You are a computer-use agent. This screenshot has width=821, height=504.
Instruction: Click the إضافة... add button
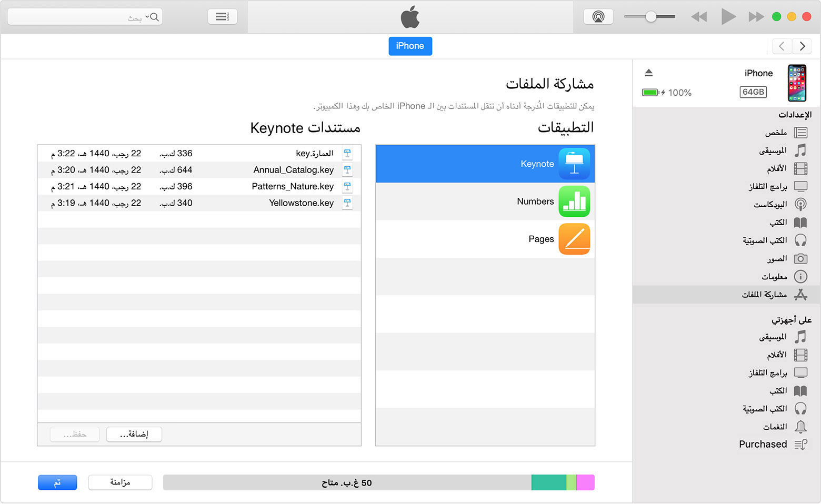[134, 434]
